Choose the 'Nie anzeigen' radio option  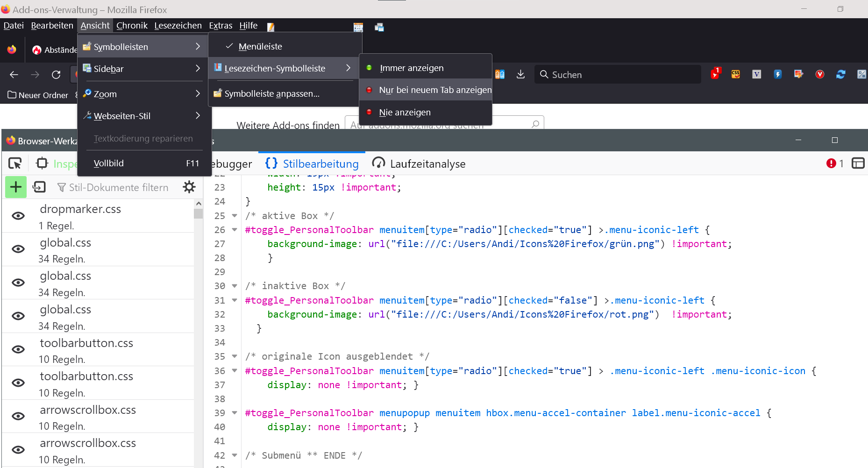pos(405,113)
